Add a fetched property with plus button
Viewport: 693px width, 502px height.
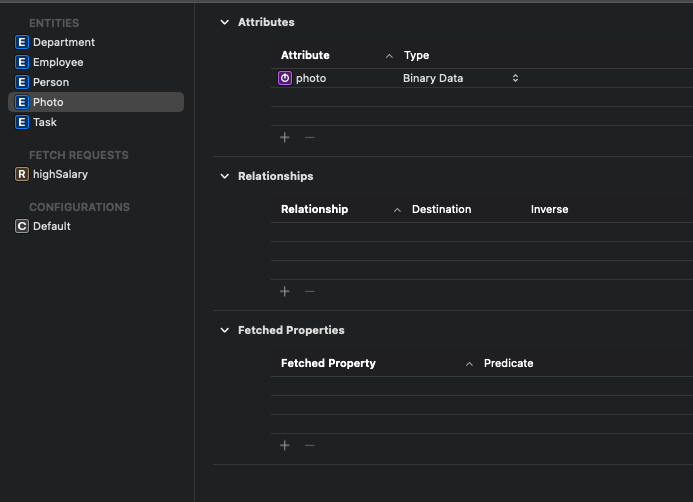click(x=285, y=445)
